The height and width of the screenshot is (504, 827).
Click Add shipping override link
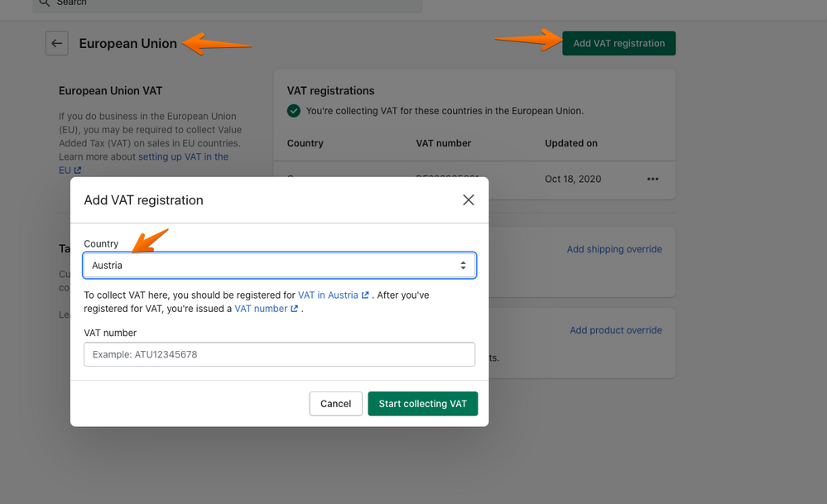point(614,249)
